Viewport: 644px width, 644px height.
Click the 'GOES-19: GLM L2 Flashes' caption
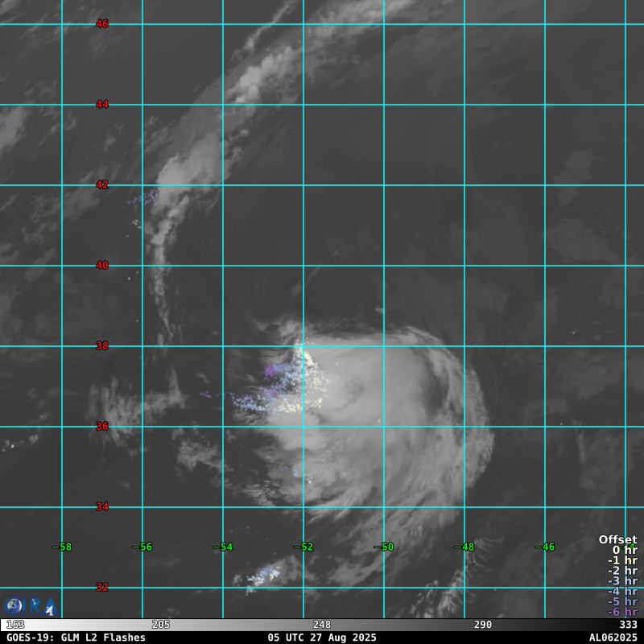(x=76, y=638)
